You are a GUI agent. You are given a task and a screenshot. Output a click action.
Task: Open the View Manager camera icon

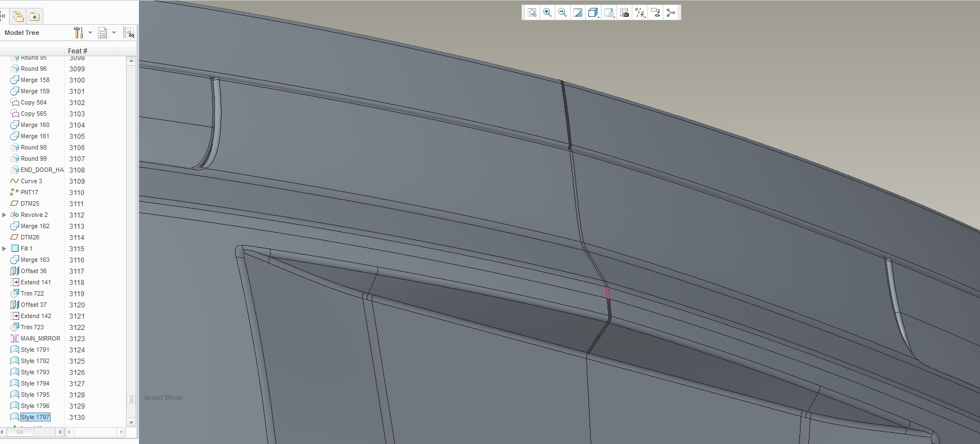pos(624,12)
